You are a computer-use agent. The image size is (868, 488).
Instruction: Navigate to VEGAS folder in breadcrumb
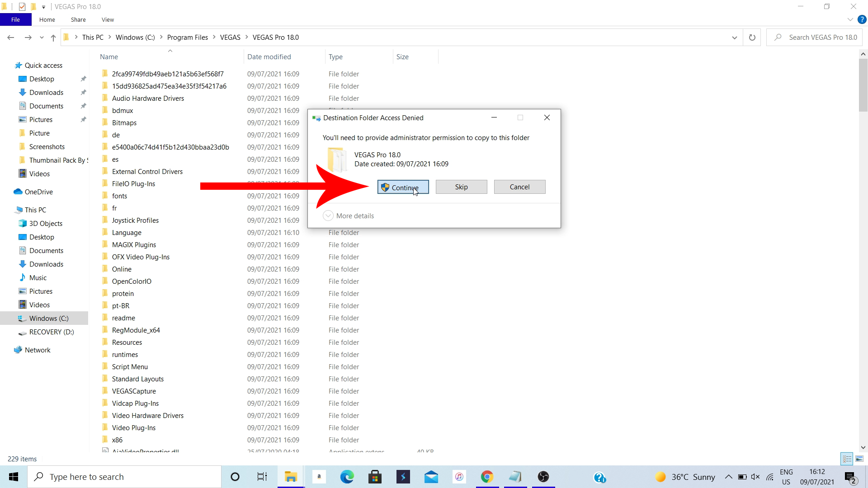click(231, 37)
